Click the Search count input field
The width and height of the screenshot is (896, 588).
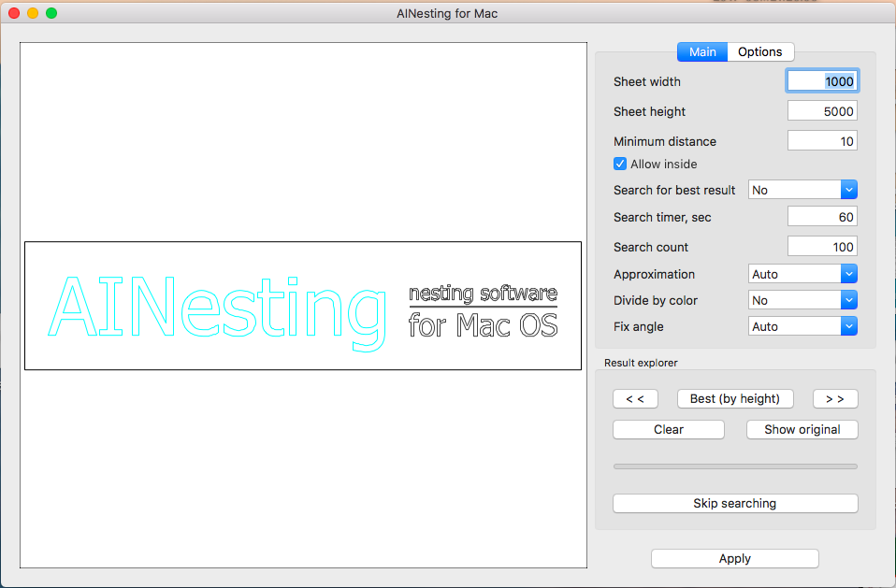(822, 247)
